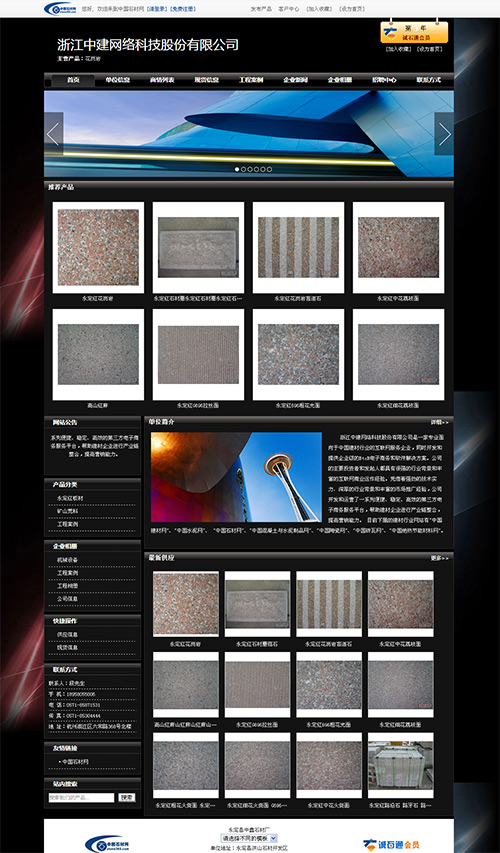Select the last carousel indicator dot
The width and height of the screenshot is (500, 853).
269,169
